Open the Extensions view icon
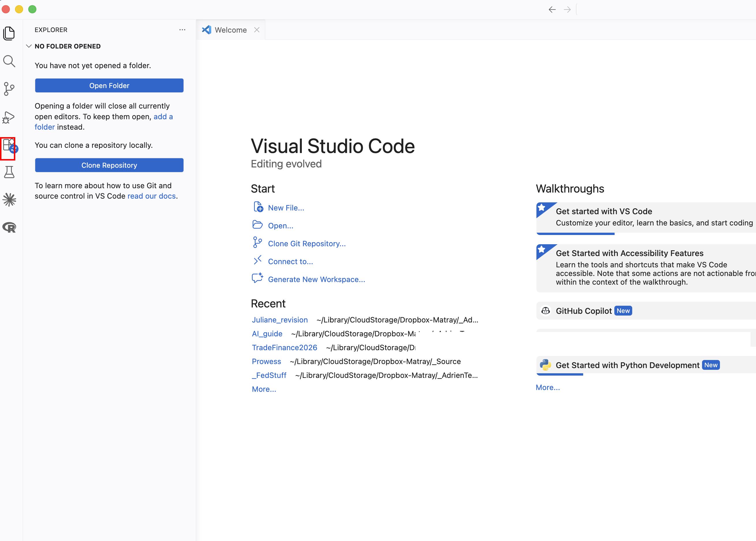Viewport: 756px width, 541px height. point(9,145)
